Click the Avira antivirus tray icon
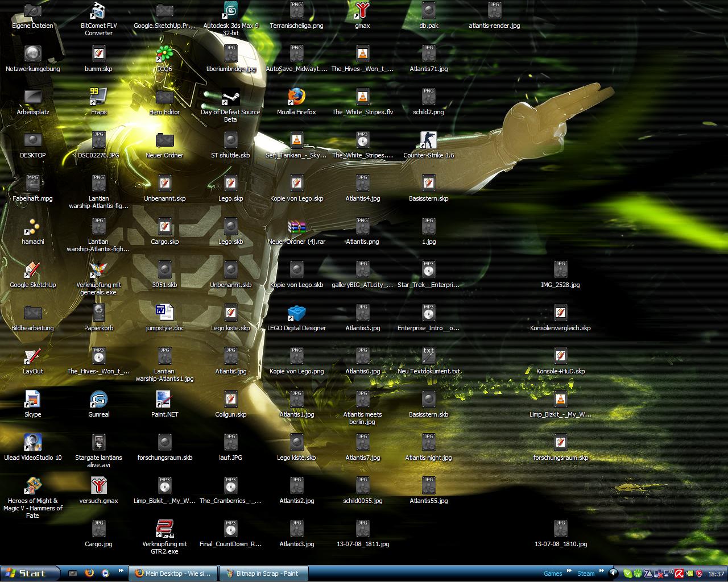The image size is (728, 582). 678,573
